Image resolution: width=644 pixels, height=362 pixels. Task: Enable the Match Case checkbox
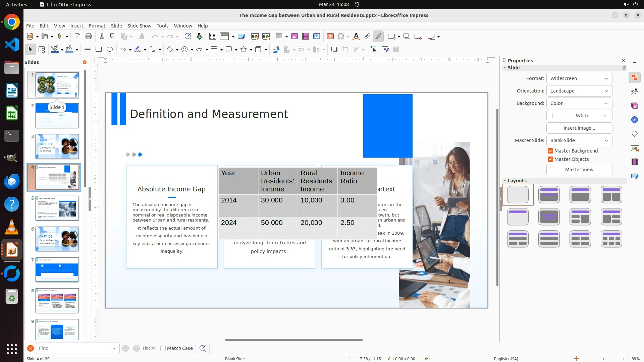tap(163, 348)
